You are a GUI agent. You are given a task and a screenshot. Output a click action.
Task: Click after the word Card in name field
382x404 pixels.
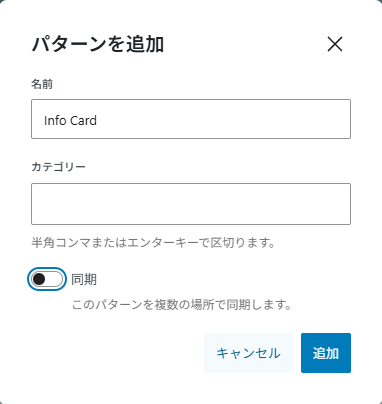99,120
